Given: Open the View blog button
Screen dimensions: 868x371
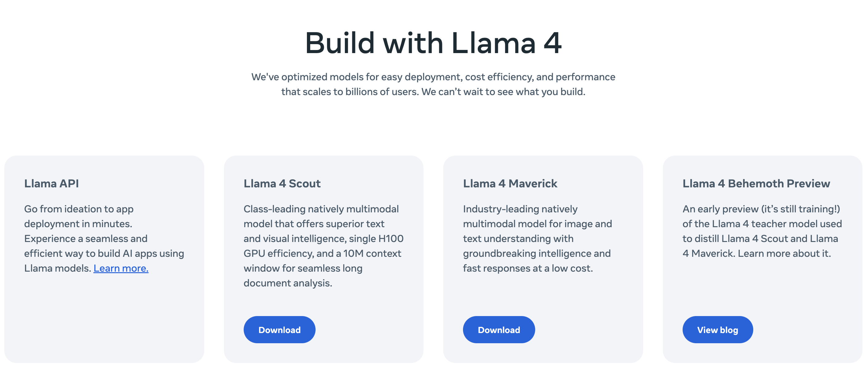Looking at the screenshot, I should 718,330.
